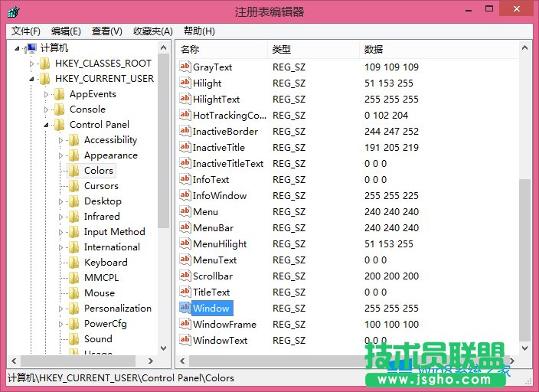
Task: Expand the Appearance key arrow
Action: [60, 155]
